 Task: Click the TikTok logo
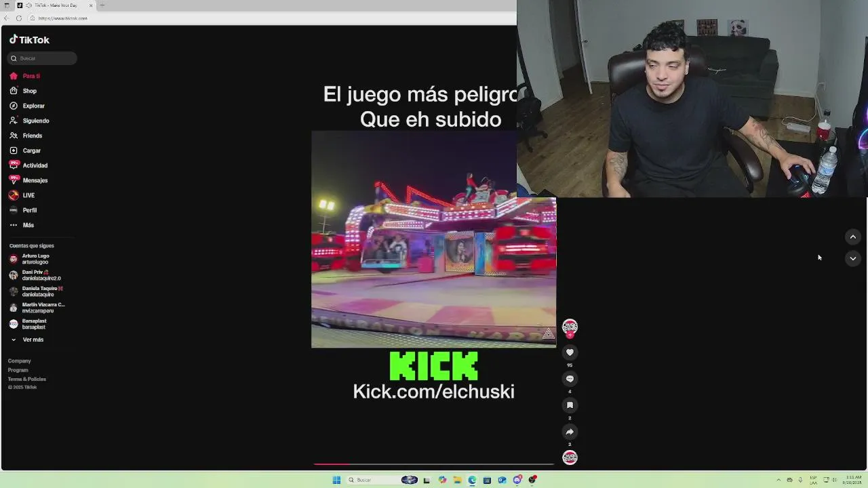click(x=29, y=40)
